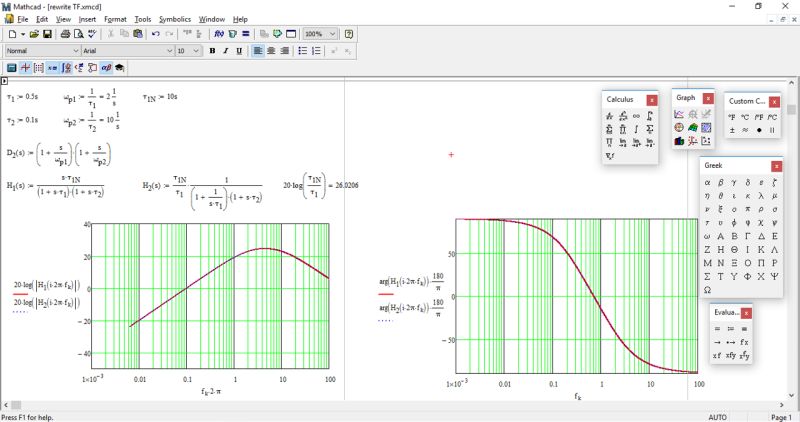The image size is (800, 422).
Task: Click the Insert Function f(x) icon
Action: 219,34
